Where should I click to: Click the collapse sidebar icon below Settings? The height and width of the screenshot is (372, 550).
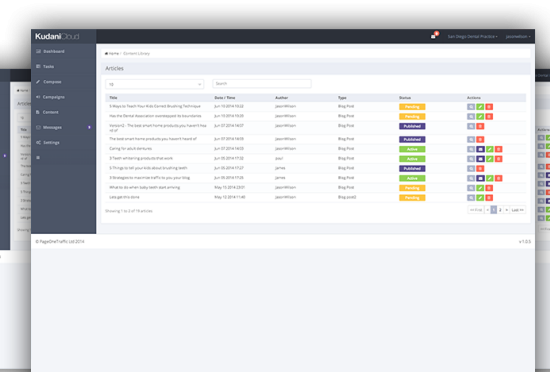pos(38,158)
